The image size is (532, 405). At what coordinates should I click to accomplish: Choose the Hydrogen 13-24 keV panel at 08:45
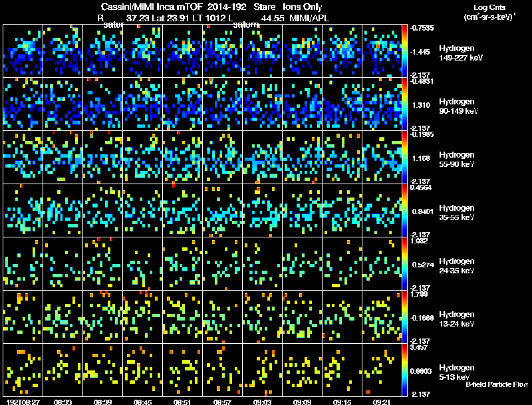point(142,317)
